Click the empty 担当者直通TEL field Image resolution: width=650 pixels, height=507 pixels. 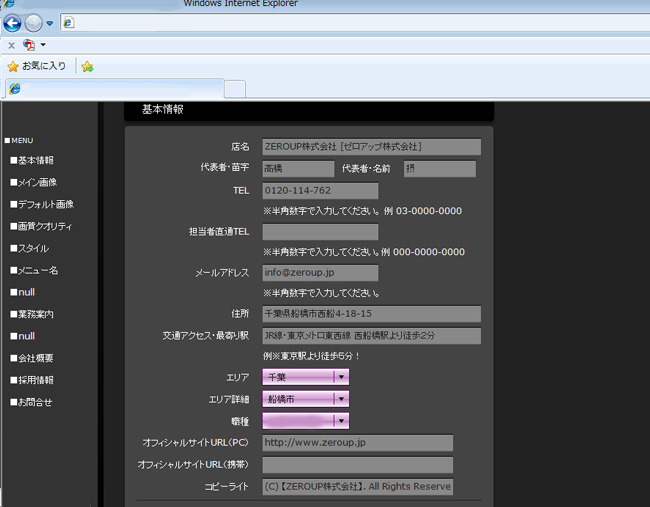320,232
